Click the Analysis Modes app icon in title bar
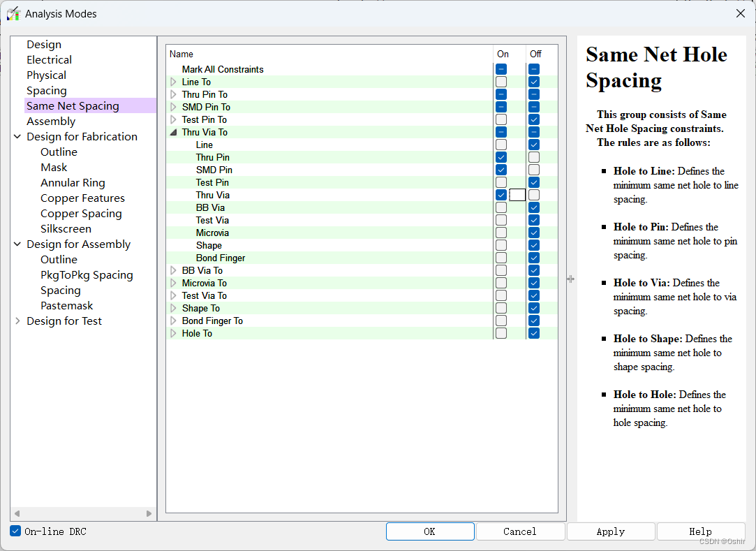 (x=13, y=13)
